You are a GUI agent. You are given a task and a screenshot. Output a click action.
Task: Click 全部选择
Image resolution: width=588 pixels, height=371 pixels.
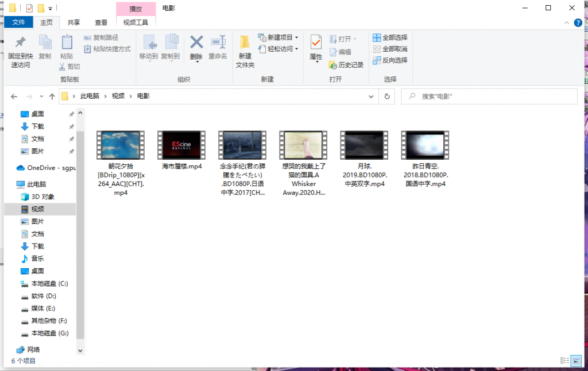click(x=390, y=37)
